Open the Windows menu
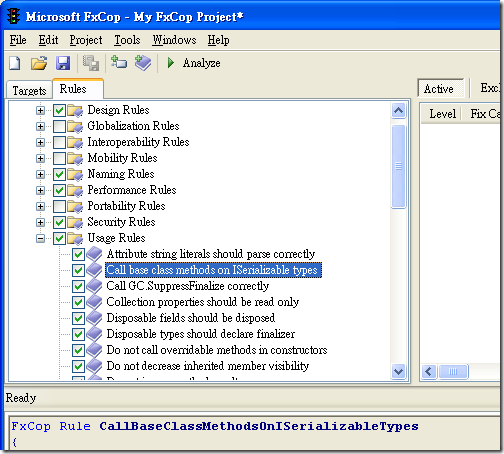Image resolution: width=504 pixels, height=454 pixels. pos(174,40)
